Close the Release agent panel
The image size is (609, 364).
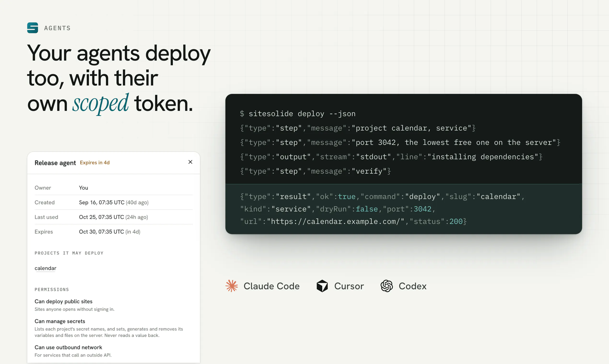[190, 162]
